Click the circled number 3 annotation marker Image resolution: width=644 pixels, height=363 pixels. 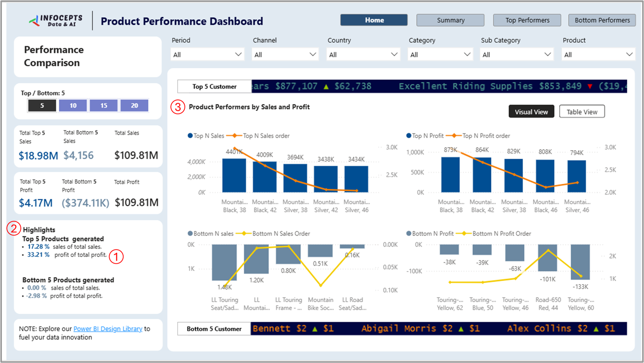coord(178,107)
